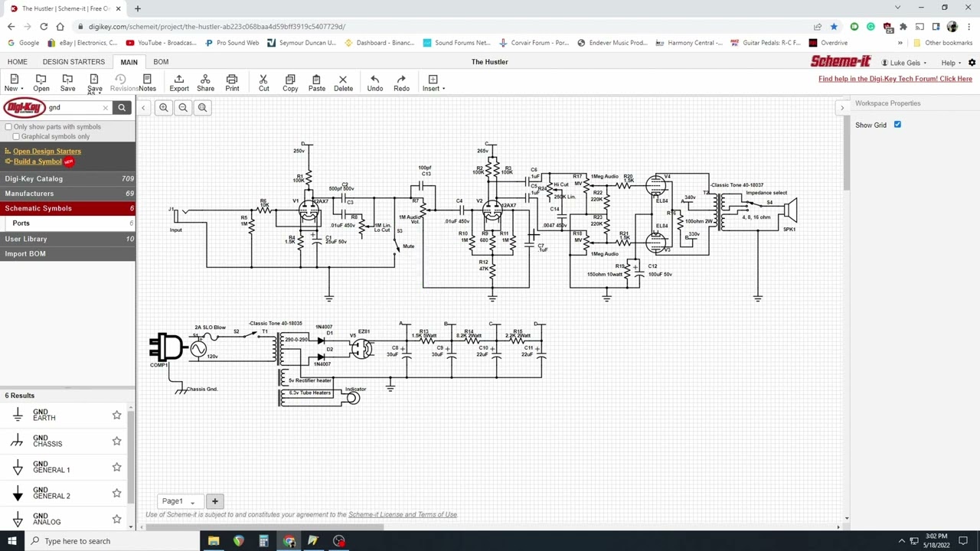
Task: Zoom in on the schematic canvas
Action: point(164,108)
